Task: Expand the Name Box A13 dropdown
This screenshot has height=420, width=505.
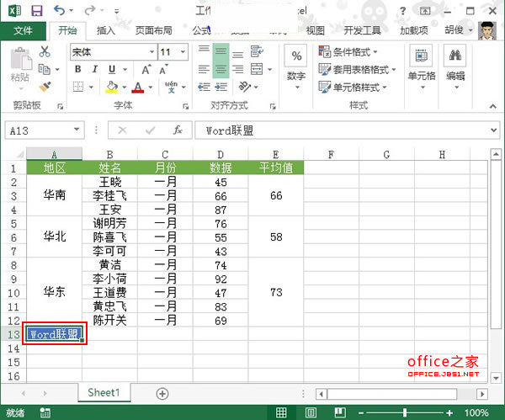Action: point(77,130)
